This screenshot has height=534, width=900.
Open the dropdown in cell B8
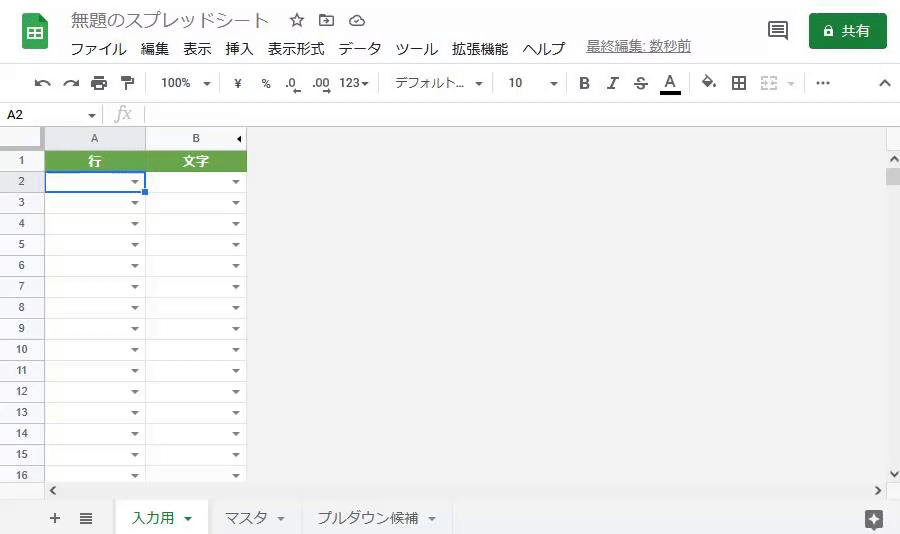236,308
